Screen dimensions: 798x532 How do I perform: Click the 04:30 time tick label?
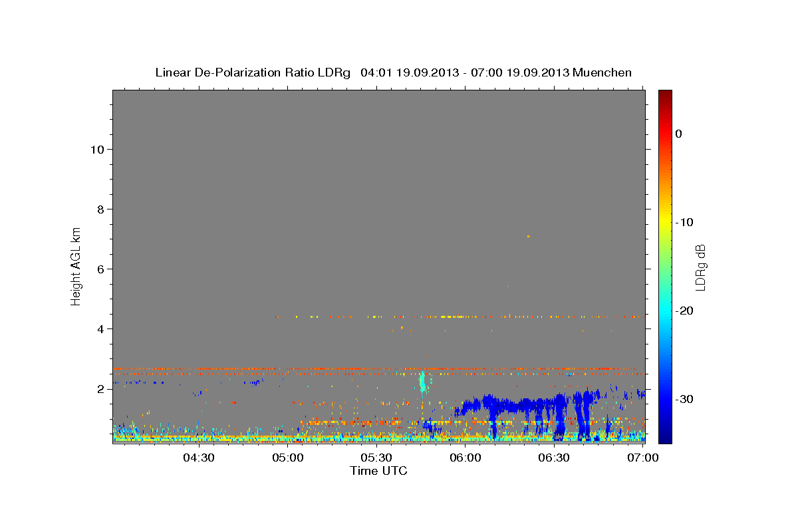pos(198,458)
